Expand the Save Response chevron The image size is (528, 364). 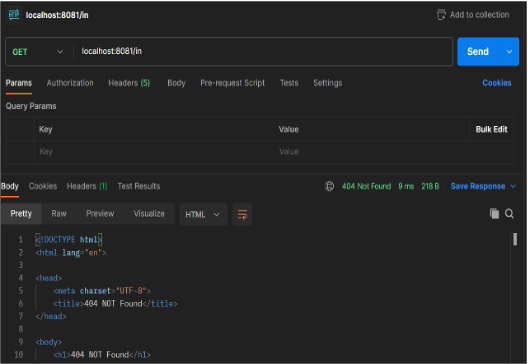coord(513,186)
